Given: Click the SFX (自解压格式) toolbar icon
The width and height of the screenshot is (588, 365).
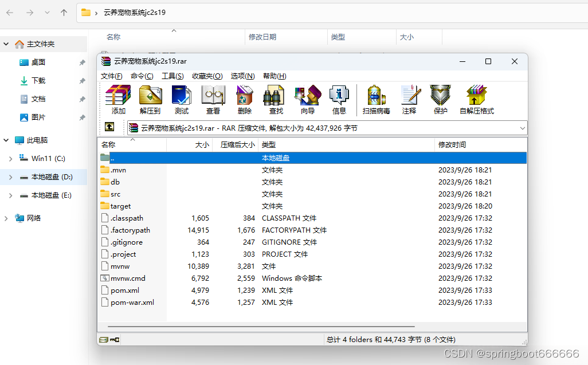Looking at the screenshot, I should pyautogui.click(x=477, y=95).
